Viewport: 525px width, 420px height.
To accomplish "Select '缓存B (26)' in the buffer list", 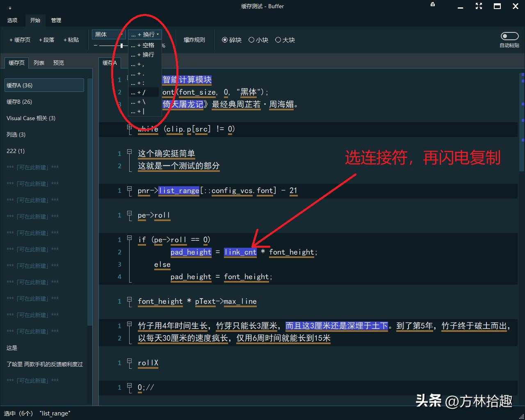I will coord(19,102).
